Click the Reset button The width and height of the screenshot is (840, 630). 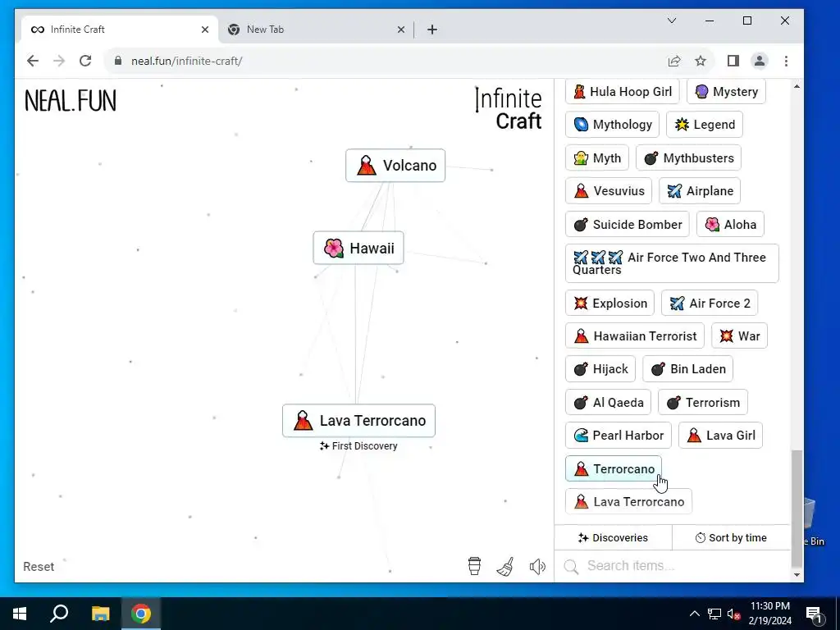pos(39,566)
